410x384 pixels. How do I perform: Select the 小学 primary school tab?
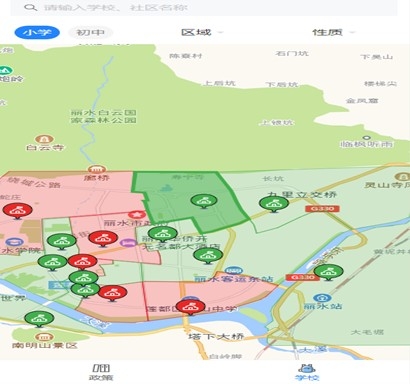pyautogui.click(x=37, y=32)
